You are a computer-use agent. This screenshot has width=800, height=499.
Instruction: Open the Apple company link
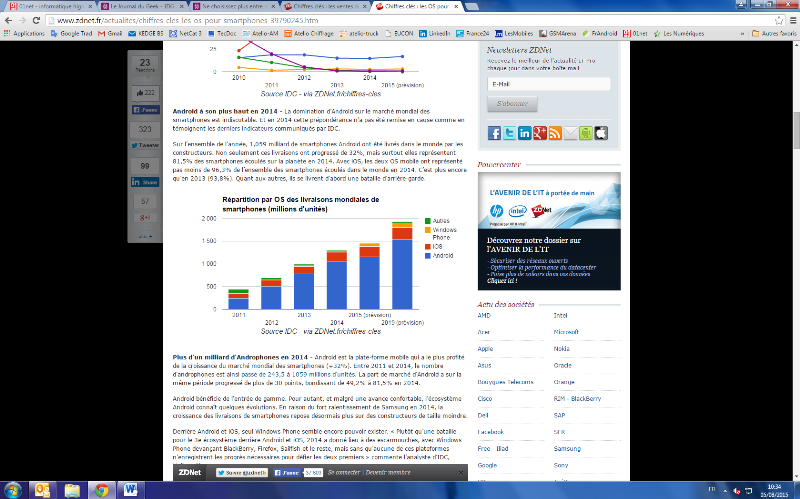(x=485, y=349)
